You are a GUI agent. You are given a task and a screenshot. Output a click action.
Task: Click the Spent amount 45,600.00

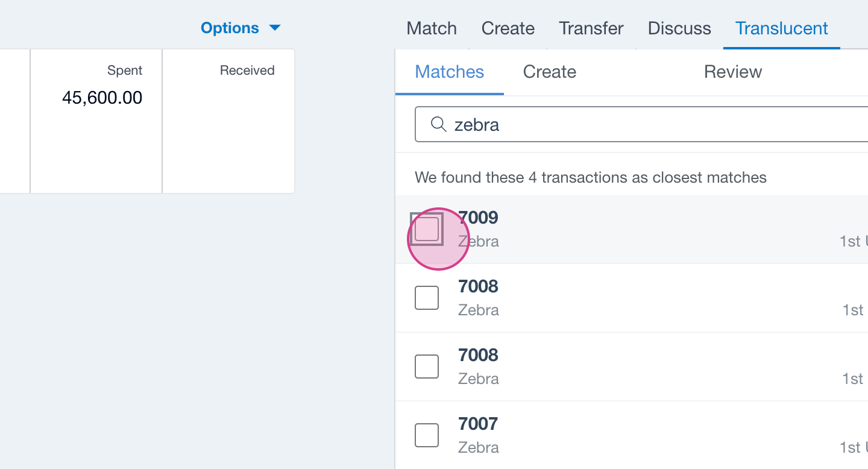click(x=102, y=98)
